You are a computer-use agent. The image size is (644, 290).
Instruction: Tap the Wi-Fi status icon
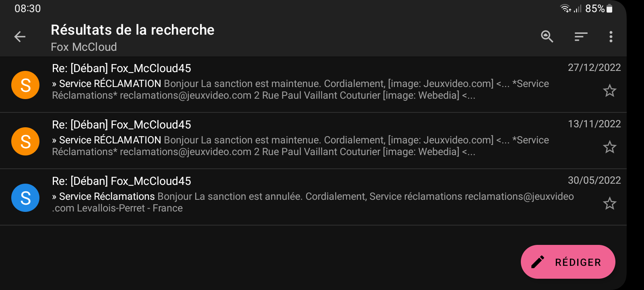566,8
